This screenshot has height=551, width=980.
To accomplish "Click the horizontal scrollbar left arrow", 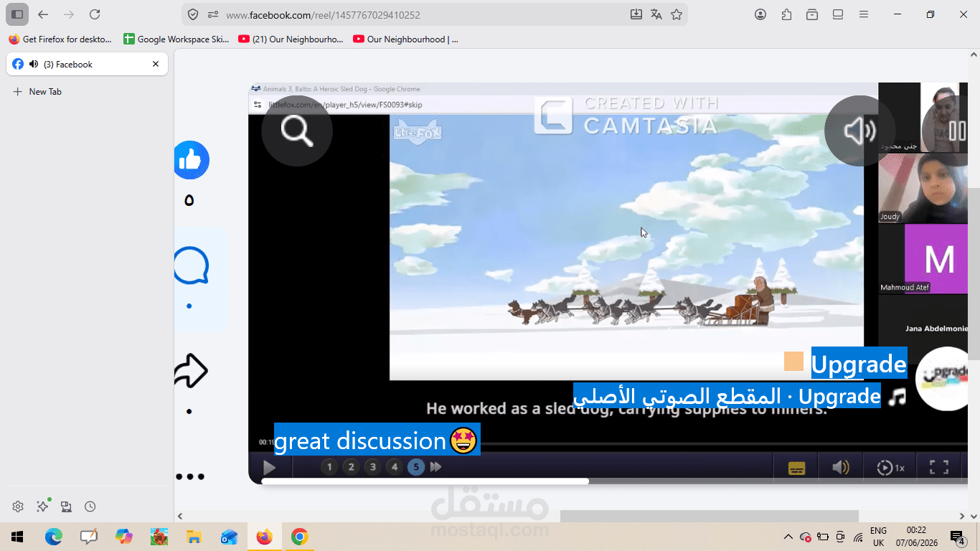I will pyautogui.click(x=180, y=516).
